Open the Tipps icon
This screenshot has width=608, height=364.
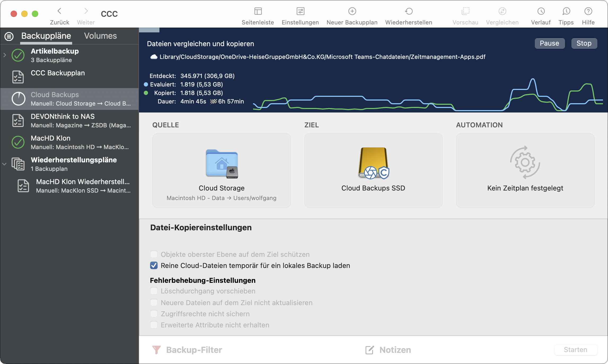point(566,11)
